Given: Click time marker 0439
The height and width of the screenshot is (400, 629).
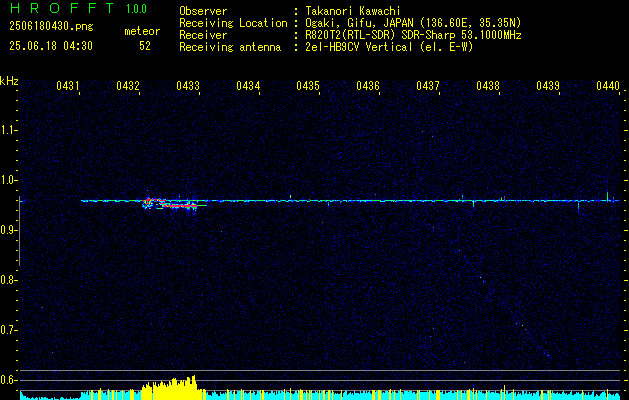Looking at the screenshot, I should click(x=548, y=86).
